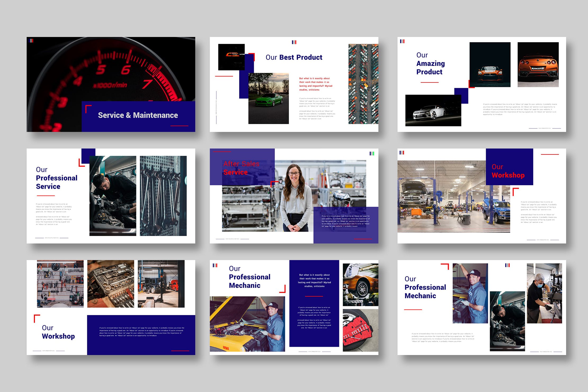Click the tricolor logo above Our Best Product

(294, 42)
